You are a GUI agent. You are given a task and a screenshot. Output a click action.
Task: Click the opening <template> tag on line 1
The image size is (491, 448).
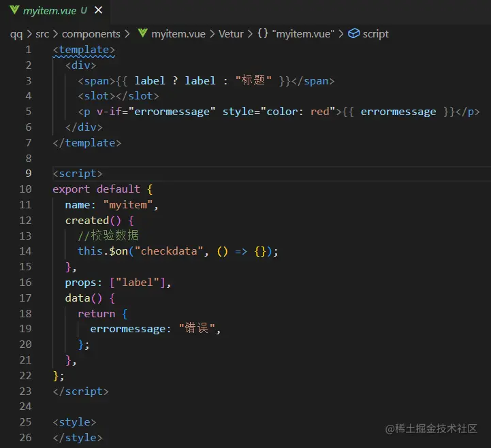pos(84,50)
